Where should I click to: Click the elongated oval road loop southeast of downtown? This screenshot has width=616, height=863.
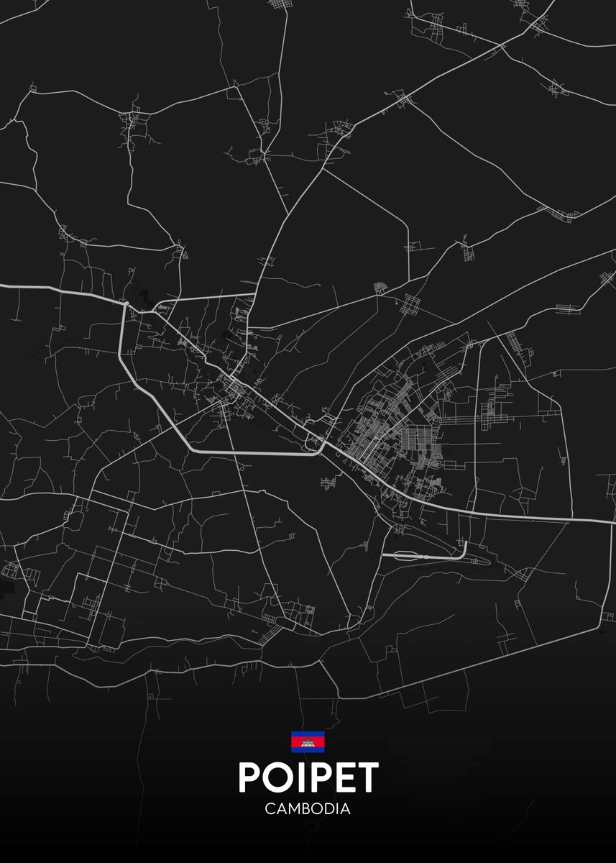click(x=424, y=555)
